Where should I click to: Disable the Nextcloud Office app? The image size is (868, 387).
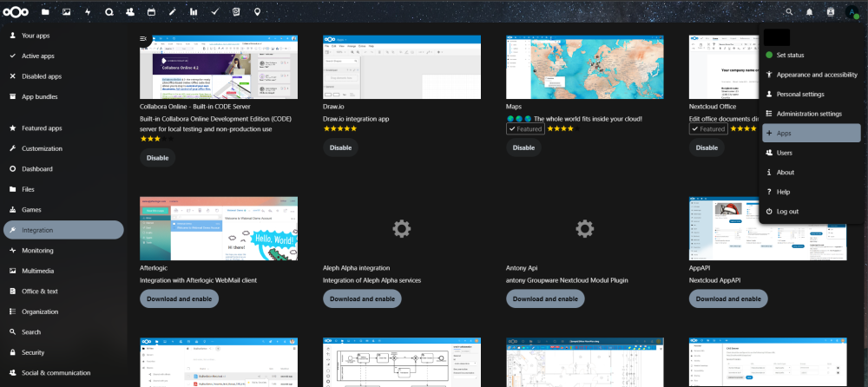[707, 148]
